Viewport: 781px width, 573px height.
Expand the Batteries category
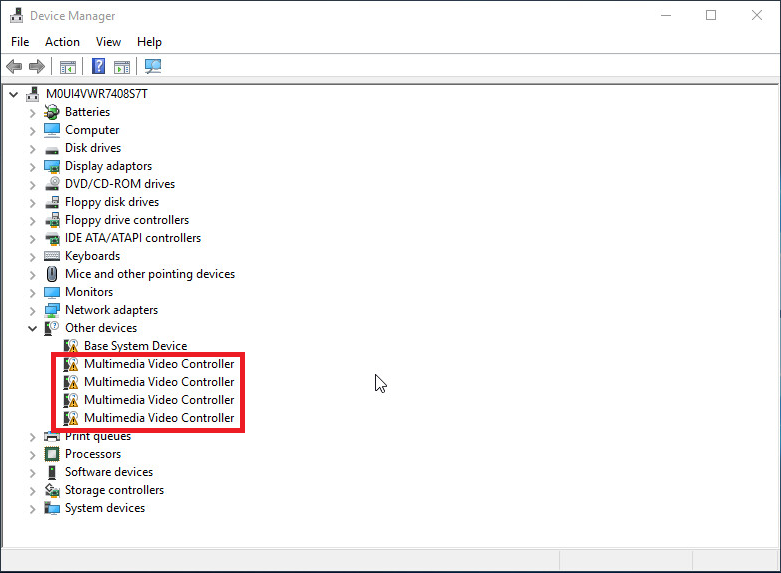coord(32,113)
